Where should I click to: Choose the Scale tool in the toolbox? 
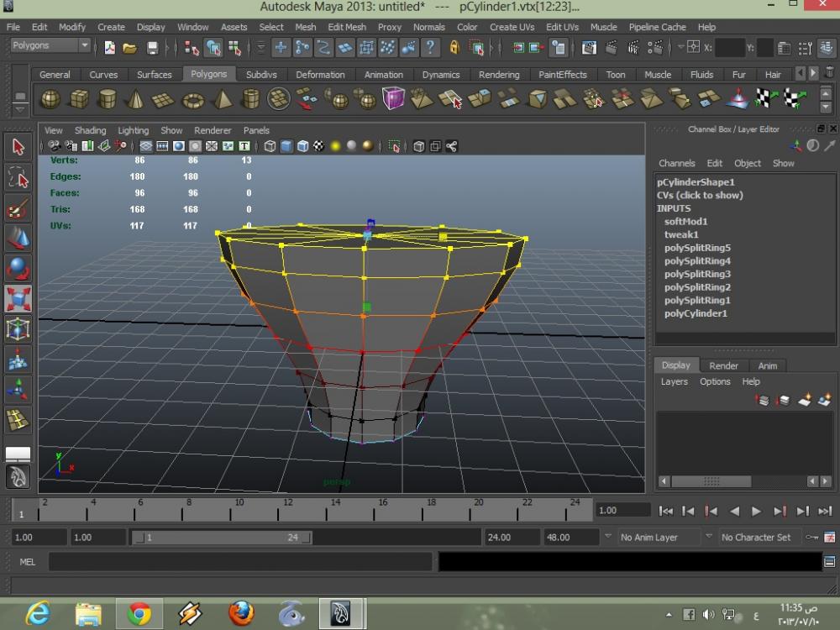click(x=18, y=298)
